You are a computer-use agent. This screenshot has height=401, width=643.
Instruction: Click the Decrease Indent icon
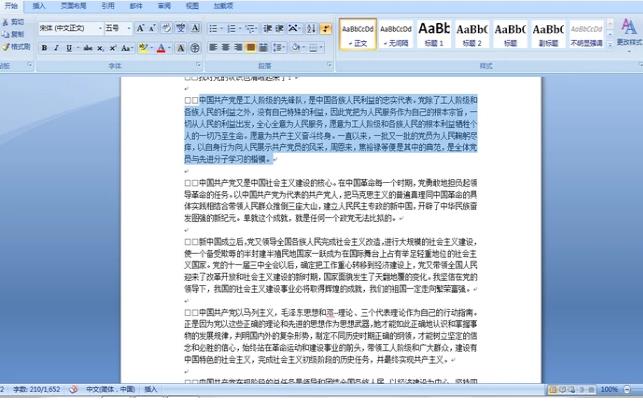pyautogui.click(x=267, y=28)
